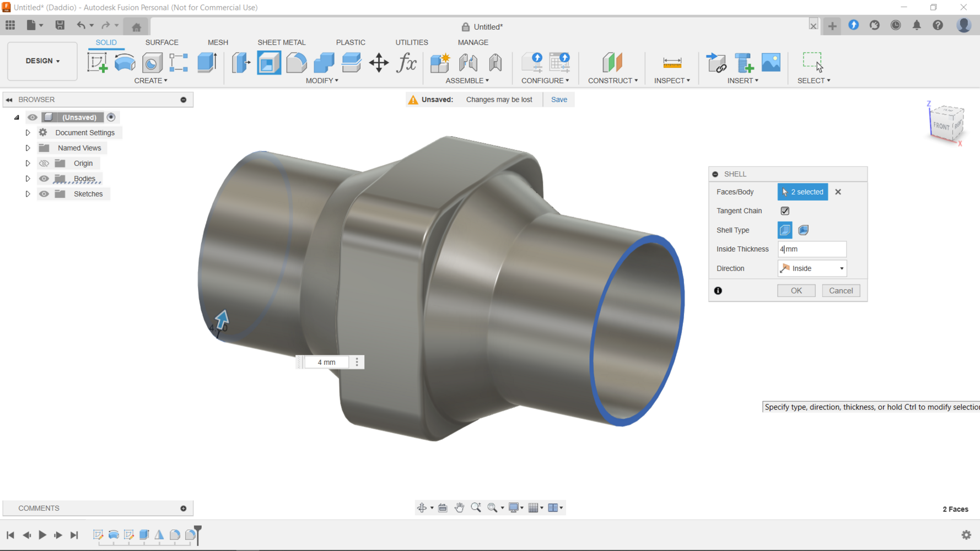
Task: Click the highlighted Shell tool icon
Action: click(x=269, y=62)
